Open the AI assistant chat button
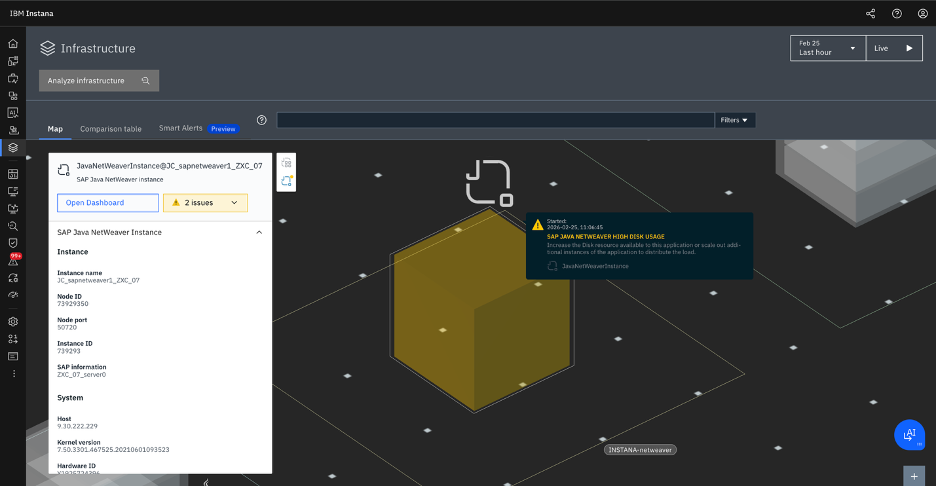The height and width of the screenshot is (486, 936). point(909,435)
